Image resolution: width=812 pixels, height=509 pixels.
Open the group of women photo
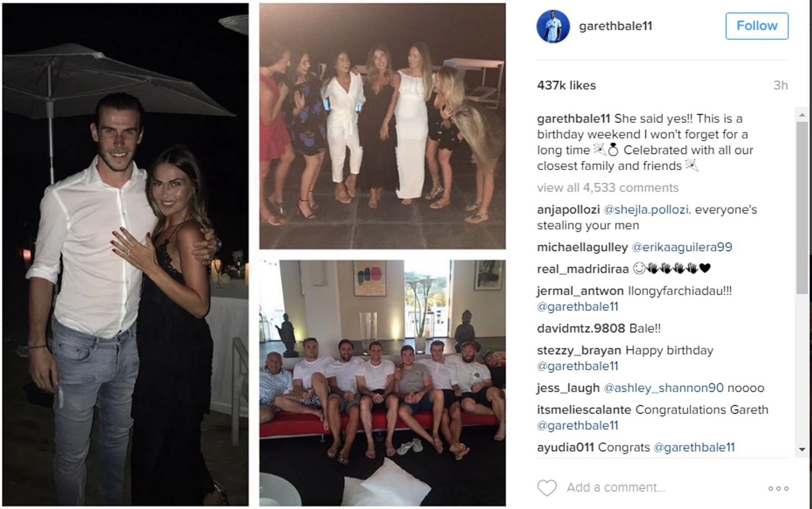point(383,126)
